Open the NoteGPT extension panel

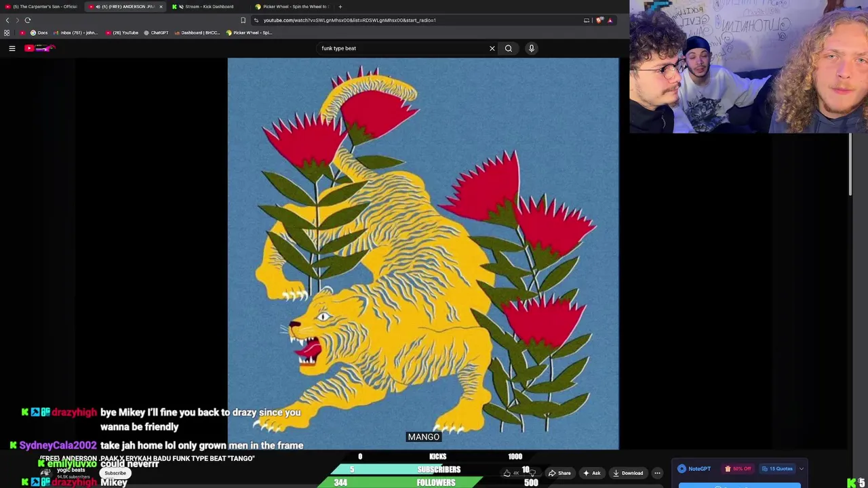(x=694, y=469)
